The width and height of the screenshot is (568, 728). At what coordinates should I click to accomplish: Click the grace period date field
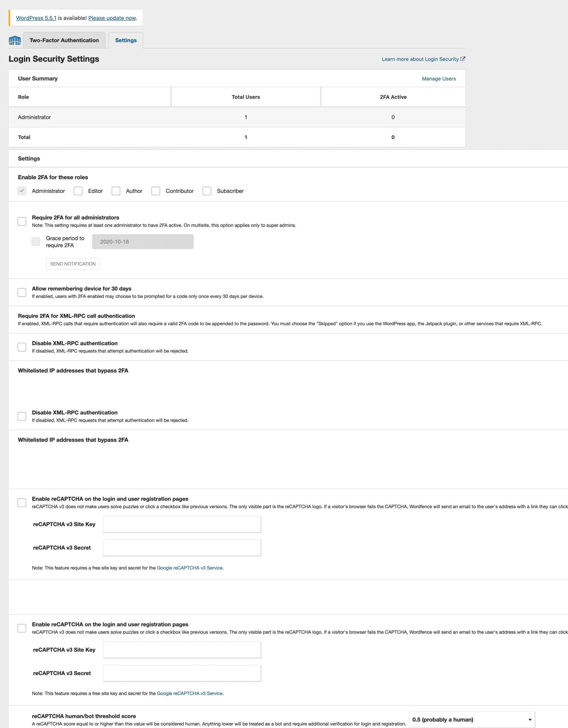(143, 242)
